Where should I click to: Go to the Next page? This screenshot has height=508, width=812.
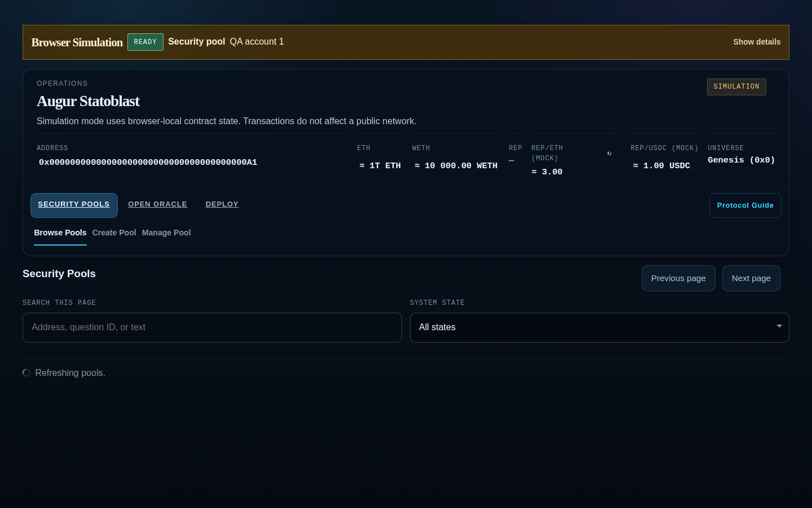click(x=751, y=278)
